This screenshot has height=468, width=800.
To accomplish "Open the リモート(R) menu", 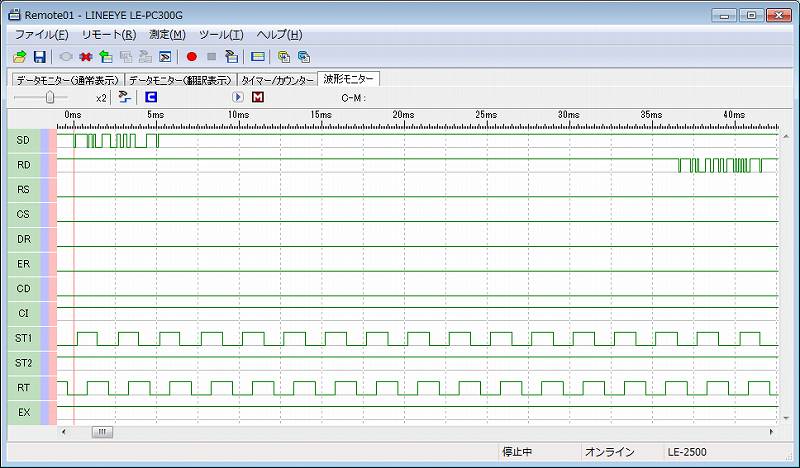I will pyautogui.click(x=109, y=35).
